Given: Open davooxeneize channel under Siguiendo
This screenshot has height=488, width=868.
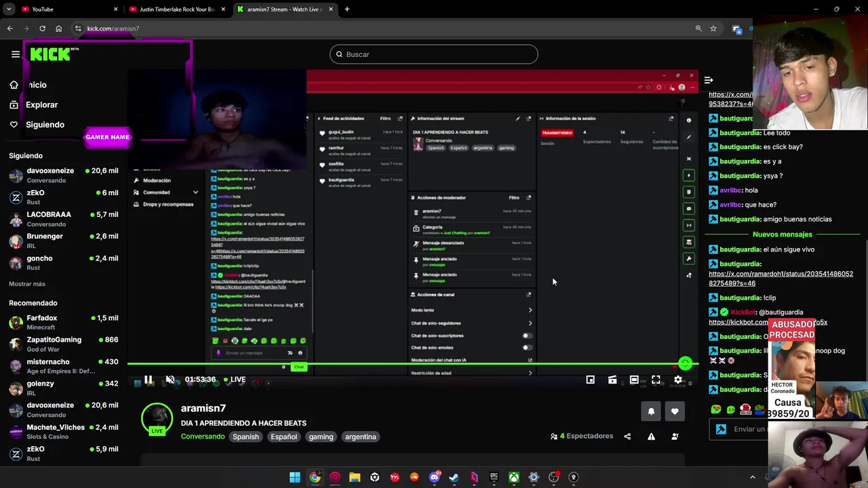Looking at the screenshot, I should (x=64, y=176).
